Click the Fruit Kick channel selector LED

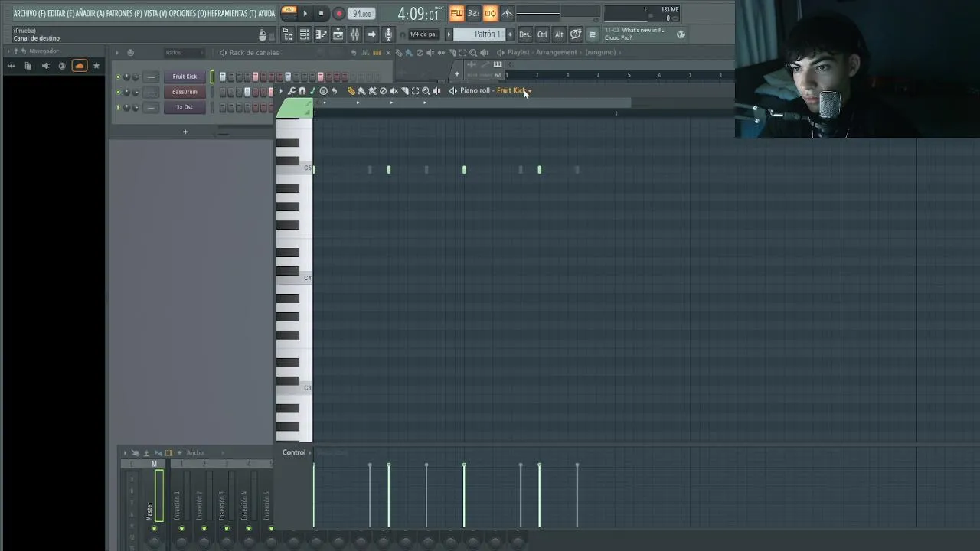[x=212, y=77]
